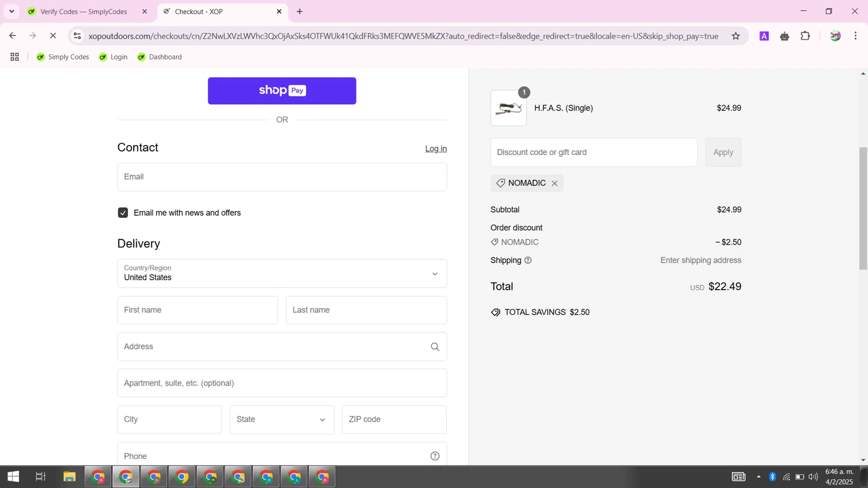Open Task View in the taskbar

point(41,477)
